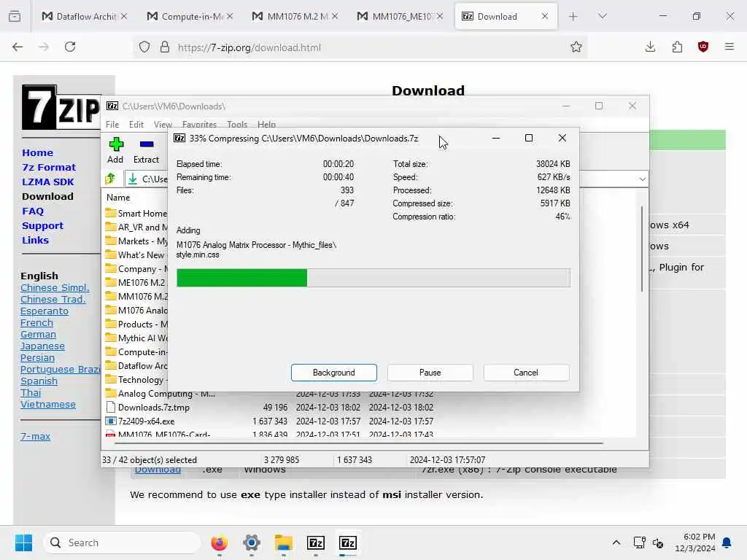Click the network icon in system tray

639,542
